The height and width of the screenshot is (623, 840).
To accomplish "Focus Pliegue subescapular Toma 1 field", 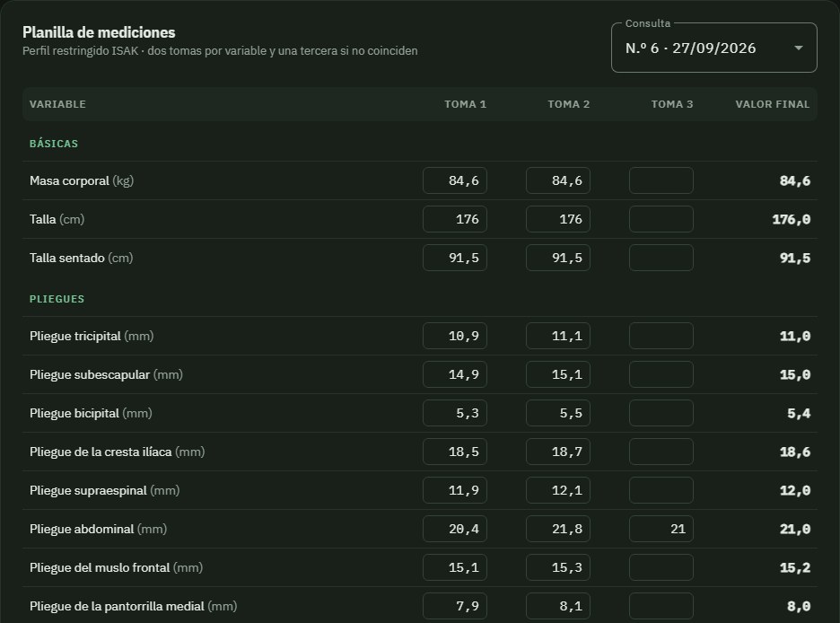I will [x=455, y=374].
